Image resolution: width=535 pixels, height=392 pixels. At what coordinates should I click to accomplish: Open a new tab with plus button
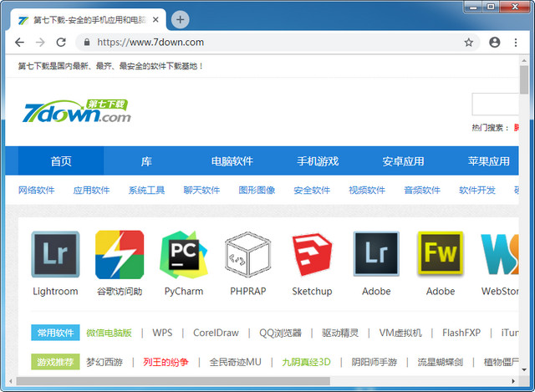pos(181,20)
